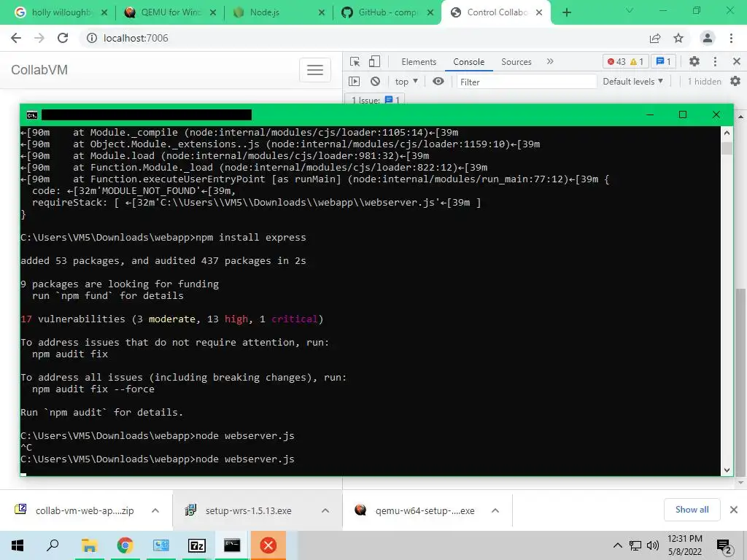Click the command prompt scrollbar up arrow
This screenshot has width=747, height=560.
(x=727, y=133)
